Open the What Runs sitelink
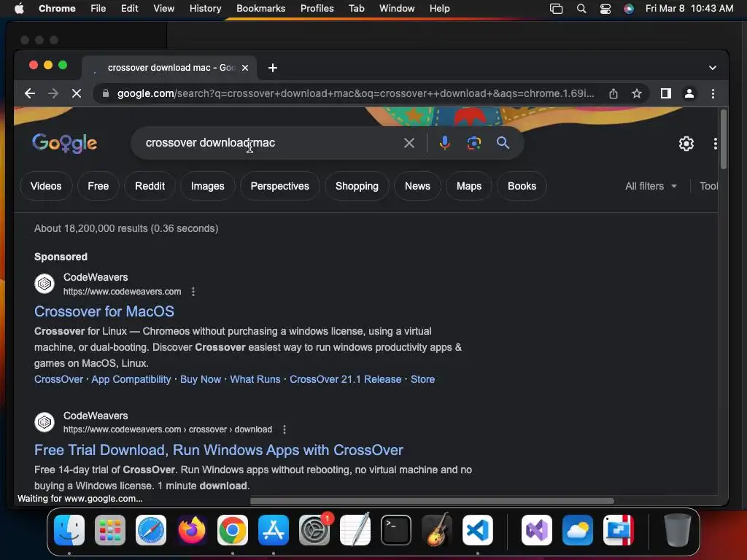 tap(255, 379)
